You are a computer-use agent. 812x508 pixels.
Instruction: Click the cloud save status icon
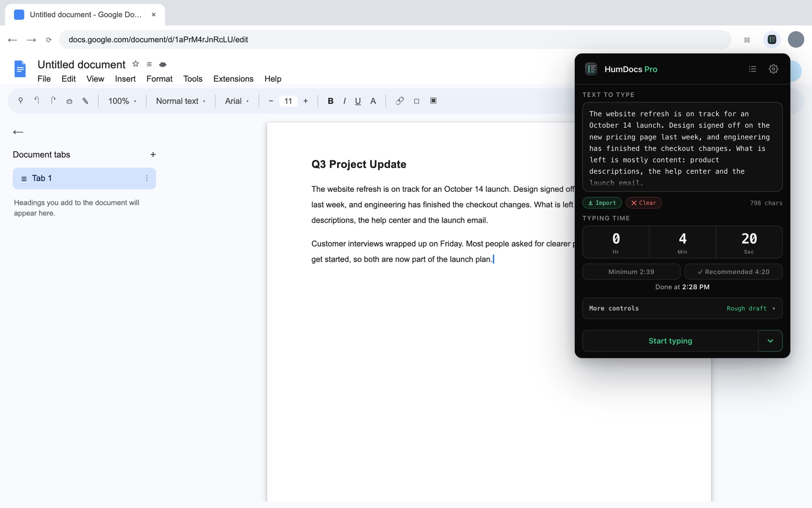pos(163,65)
